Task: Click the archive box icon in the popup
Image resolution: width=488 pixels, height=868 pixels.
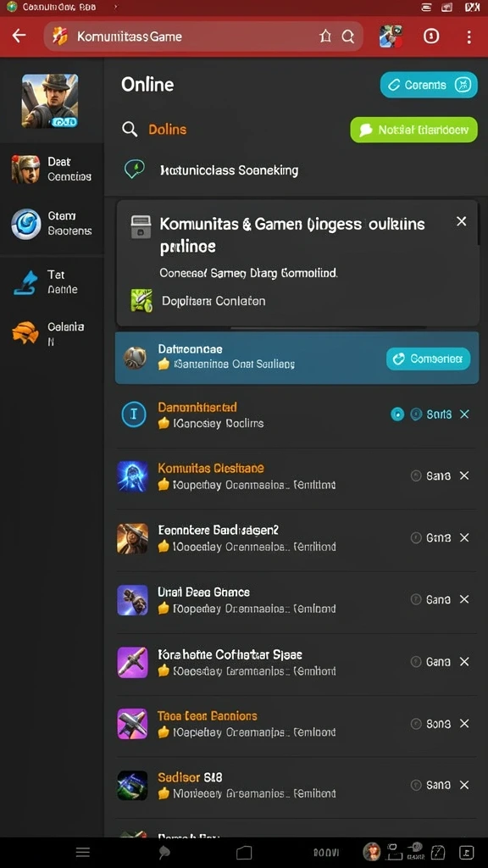Action: 141,227
